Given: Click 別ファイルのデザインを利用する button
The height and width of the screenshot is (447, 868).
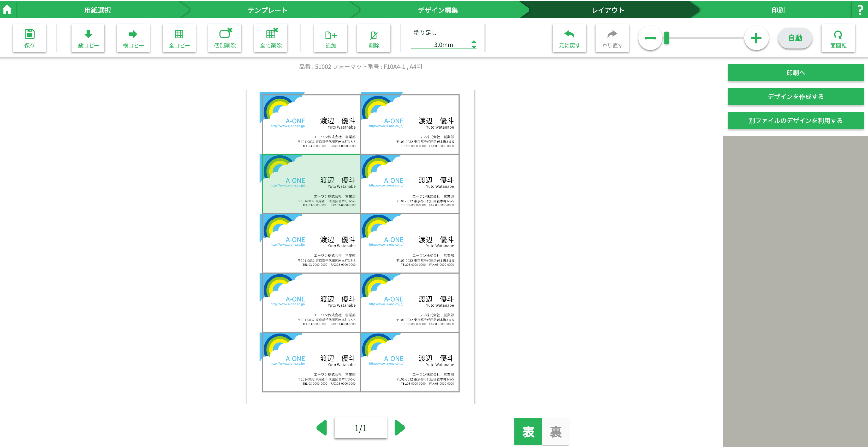Looking at the screenshot, I should pos(795,120).
